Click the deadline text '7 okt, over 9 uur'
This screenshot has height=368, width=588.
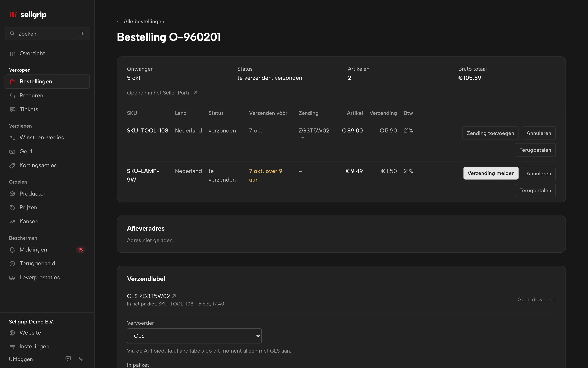pos(266,175)
